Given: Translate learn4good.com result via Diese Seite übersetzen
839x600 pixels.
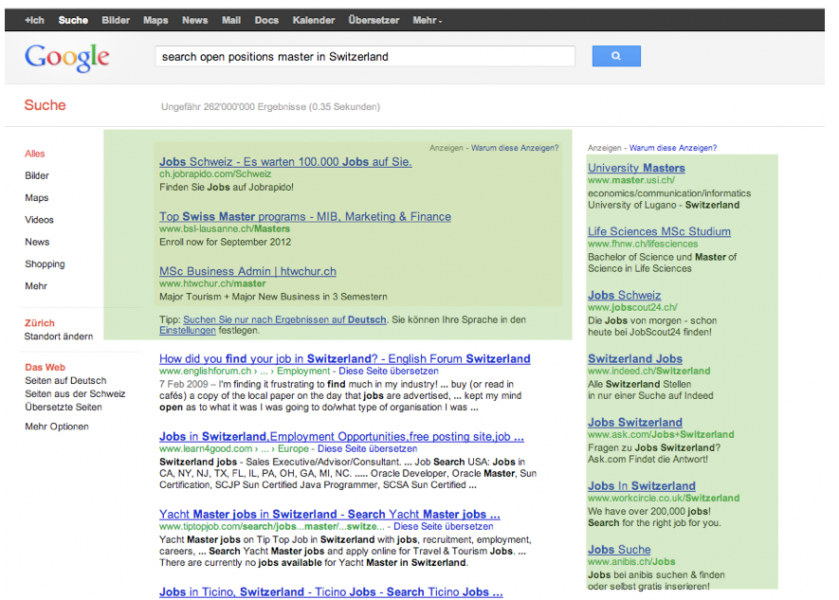Looking at the screenshot, I should coord(367,449).
